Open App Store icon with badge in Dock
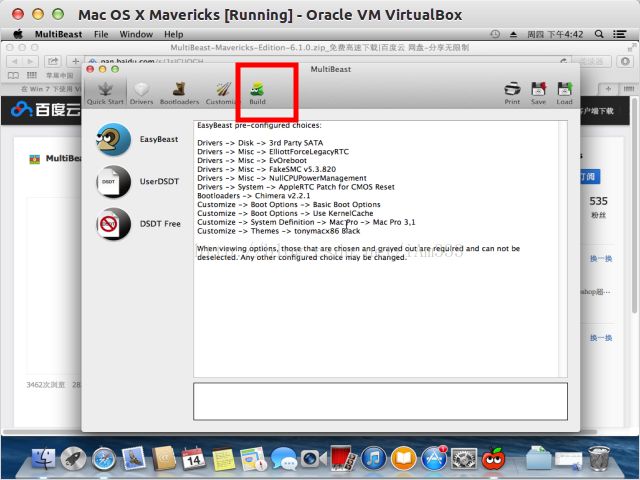Viewport: 640px width, 480px height. point(434,458)
